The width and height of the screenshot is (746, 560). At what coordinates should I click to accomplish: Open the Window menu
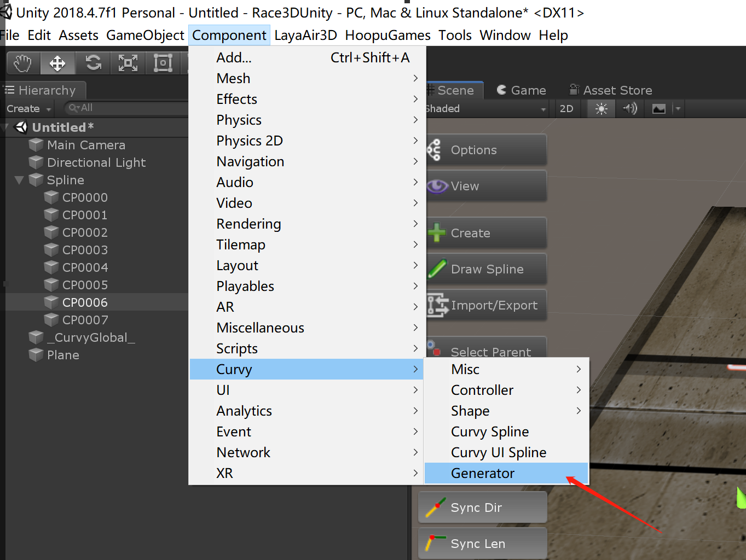(x=505, y=35)
